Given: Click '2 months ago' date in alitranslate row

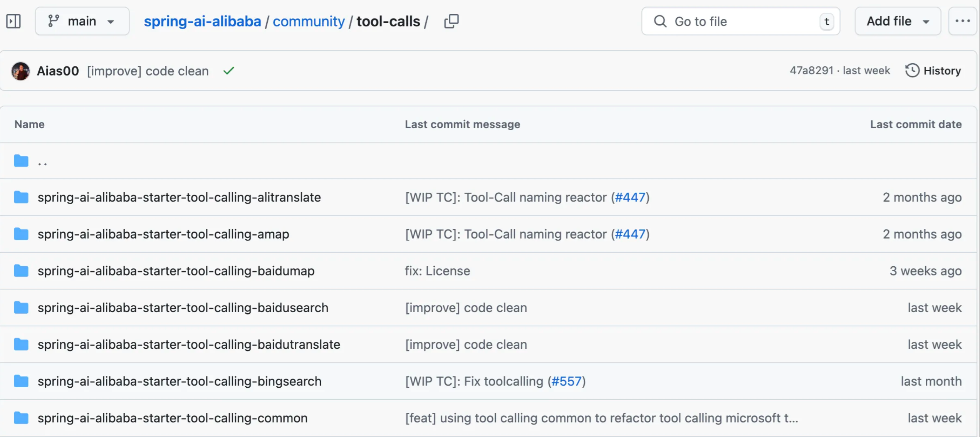Looking at the screenshot, I should 922,197.
